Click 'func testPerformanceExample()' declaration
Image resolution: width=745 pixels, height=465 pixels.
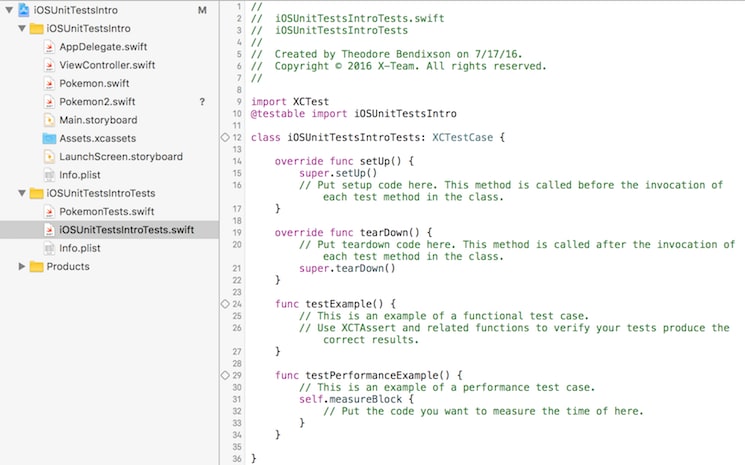(x=368, y=375)
